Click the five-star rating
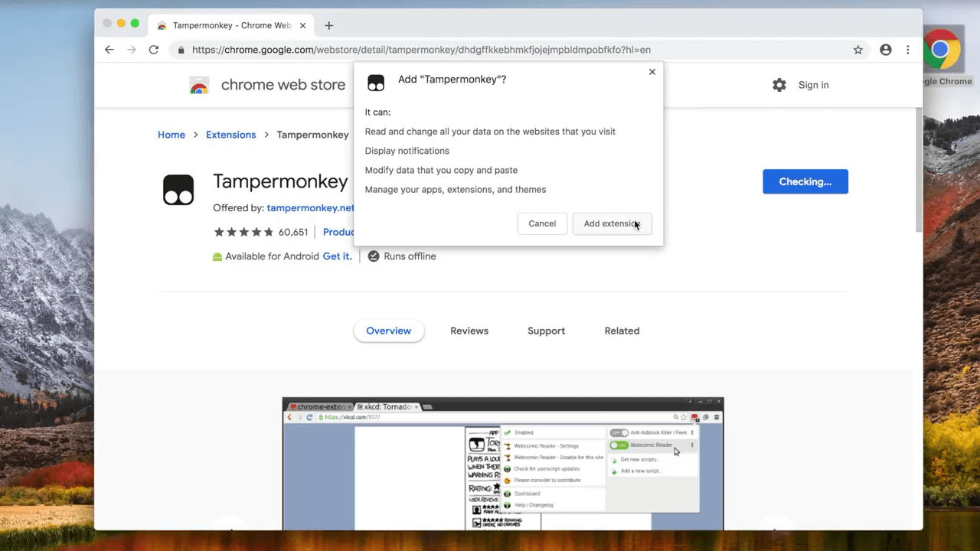The height and width of the screenshot is (551, 980). pos(243,232)
